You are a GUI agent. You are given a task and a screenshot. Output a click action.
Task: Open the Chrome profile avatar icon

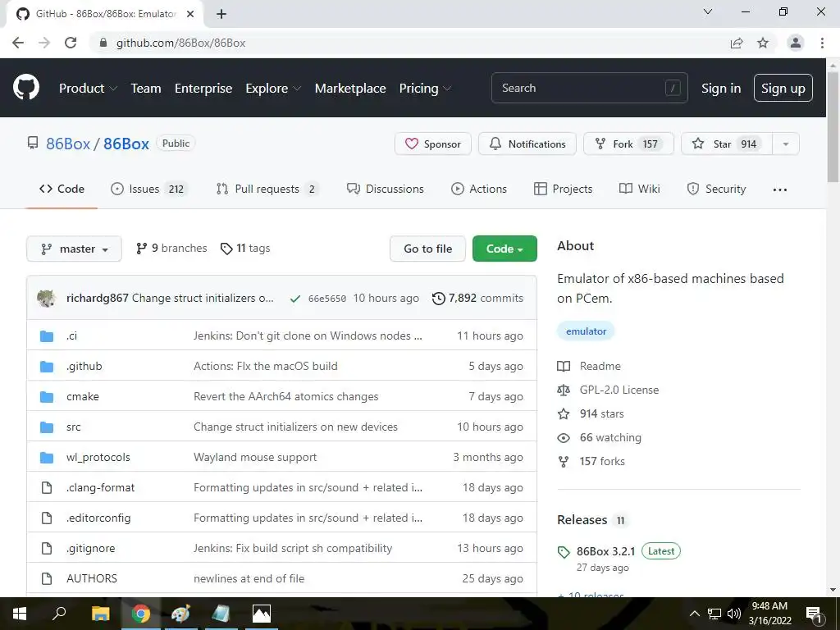pyautogui.click(x=796, y=43)
